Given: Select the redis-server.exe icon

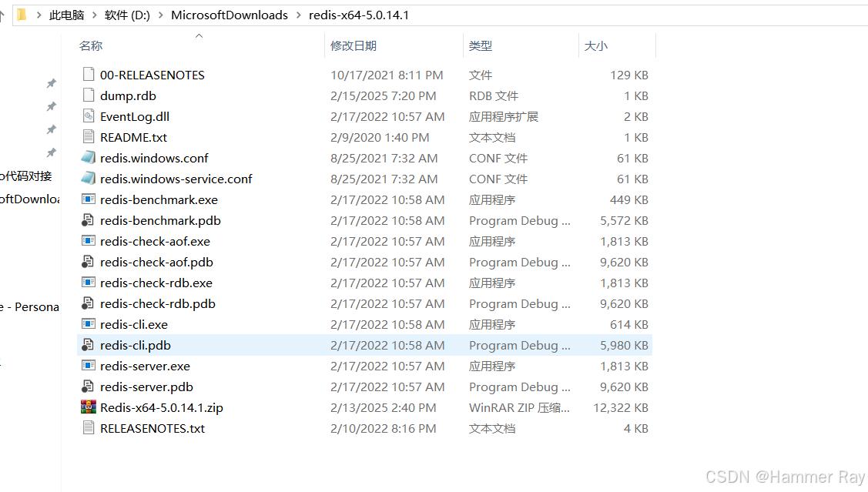Looking at the screenshot, I should pyautogui.click(x=89, y=365).
